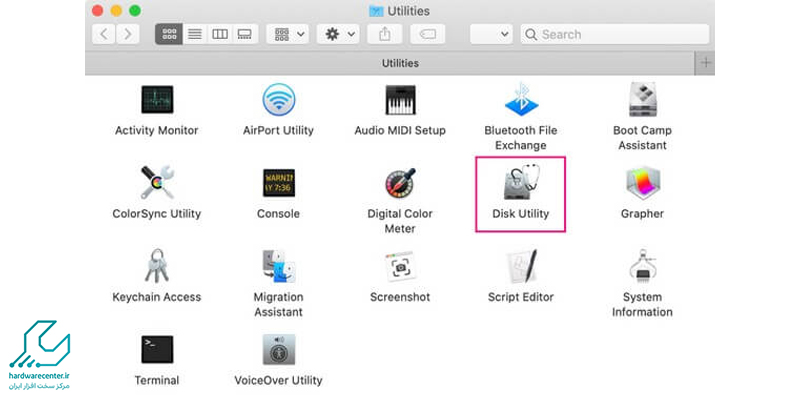
Task: Open Boot Camp Assistant icon
Action: pyautogui.click(x=642, y=99)
